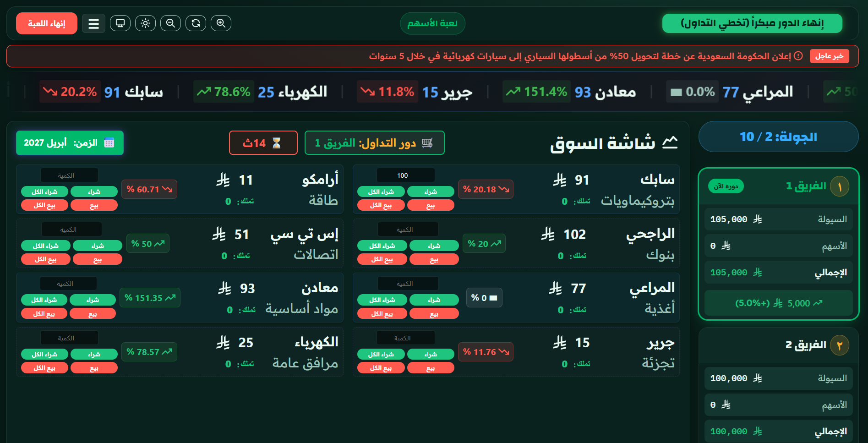
Task: Click سابك quantity field showing 100
Action: pos(405,175)
